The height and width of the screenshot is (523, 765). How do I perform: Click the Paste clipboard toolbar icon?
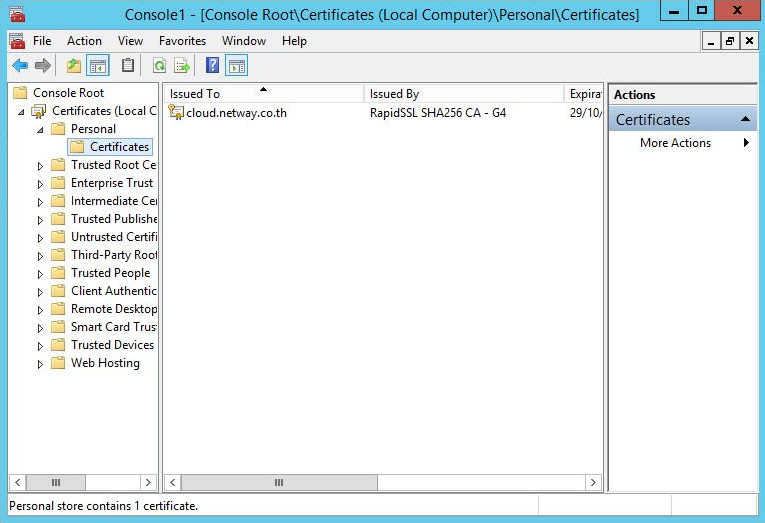(128, 66)
